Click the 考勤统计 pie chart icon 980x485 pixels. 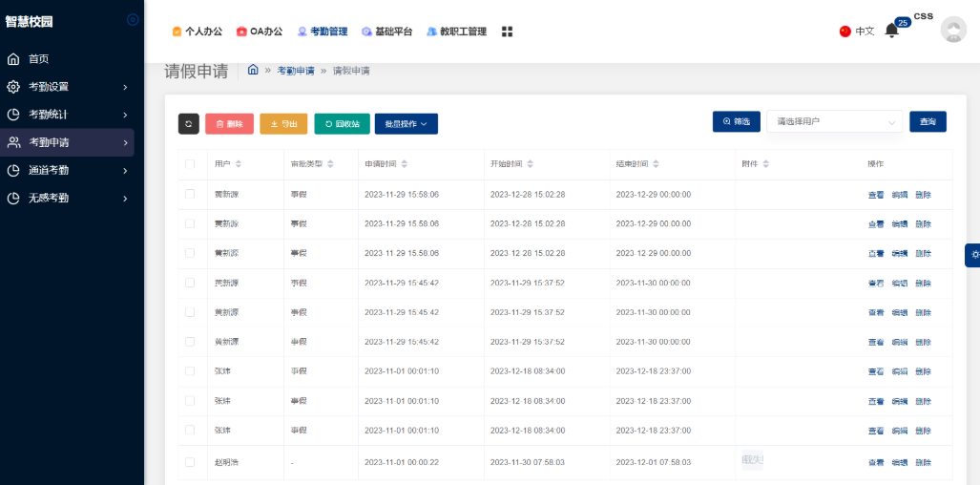click(x=13, y=115)
